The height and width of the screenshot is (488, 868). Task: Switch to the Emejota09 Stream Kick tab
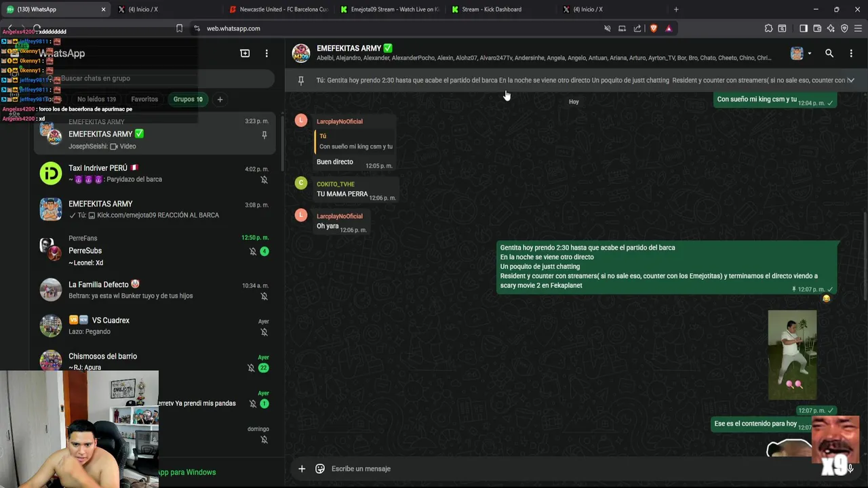point(391,9)
